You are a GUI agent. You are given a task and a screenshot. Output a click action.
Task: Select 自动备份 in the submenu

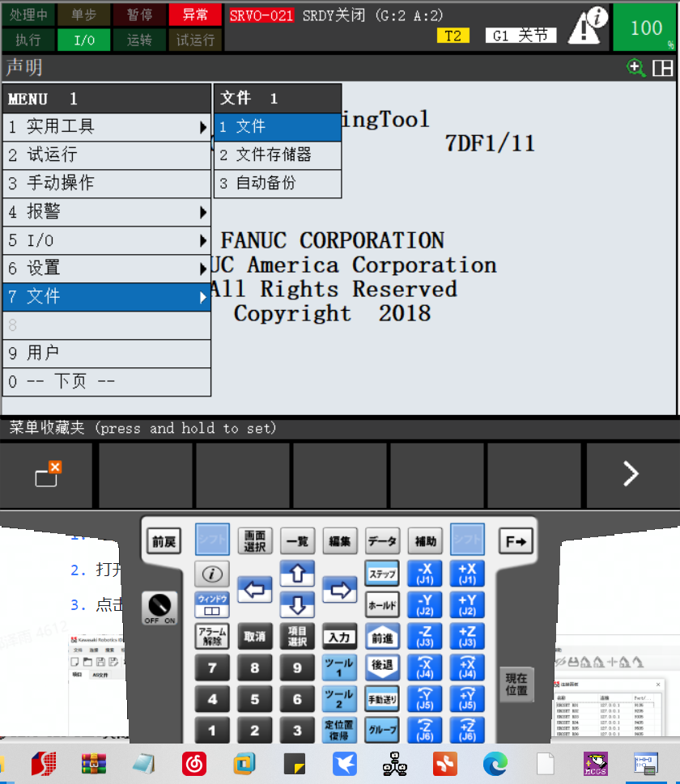(277, 184)
